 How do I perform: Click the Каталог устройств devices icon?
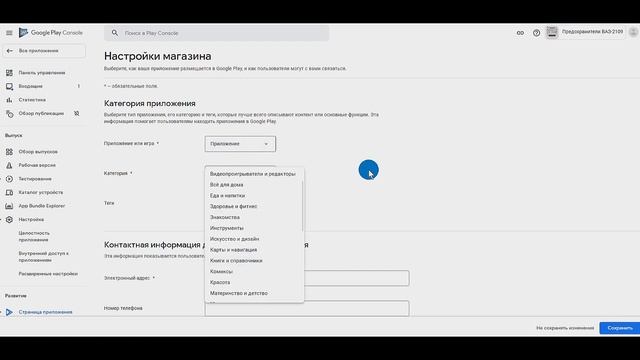[9, 192]
